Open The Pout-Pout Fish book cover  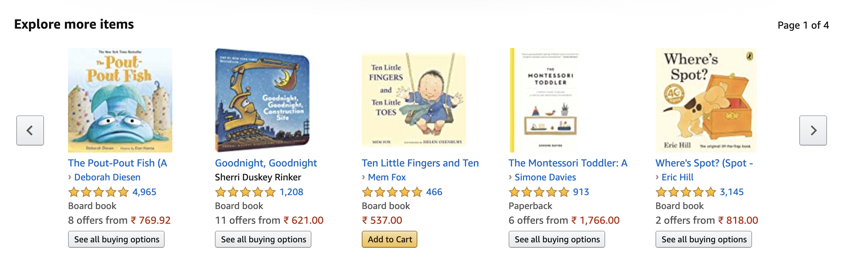click(120, 100)
